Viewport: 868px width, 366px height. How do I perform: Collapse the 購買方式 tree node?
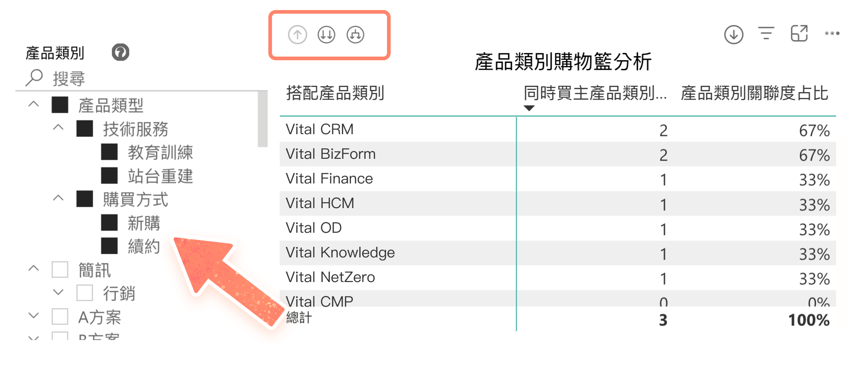58,199
